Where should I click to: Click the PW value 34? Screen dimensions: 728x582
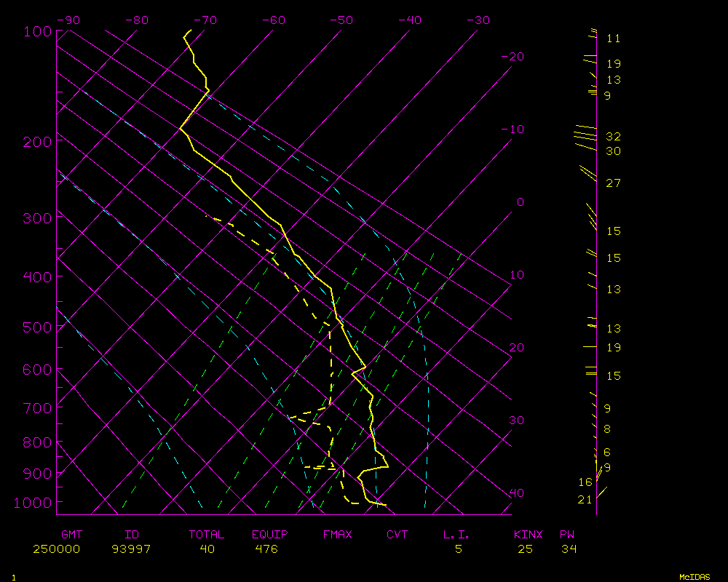tap(569, 549)
